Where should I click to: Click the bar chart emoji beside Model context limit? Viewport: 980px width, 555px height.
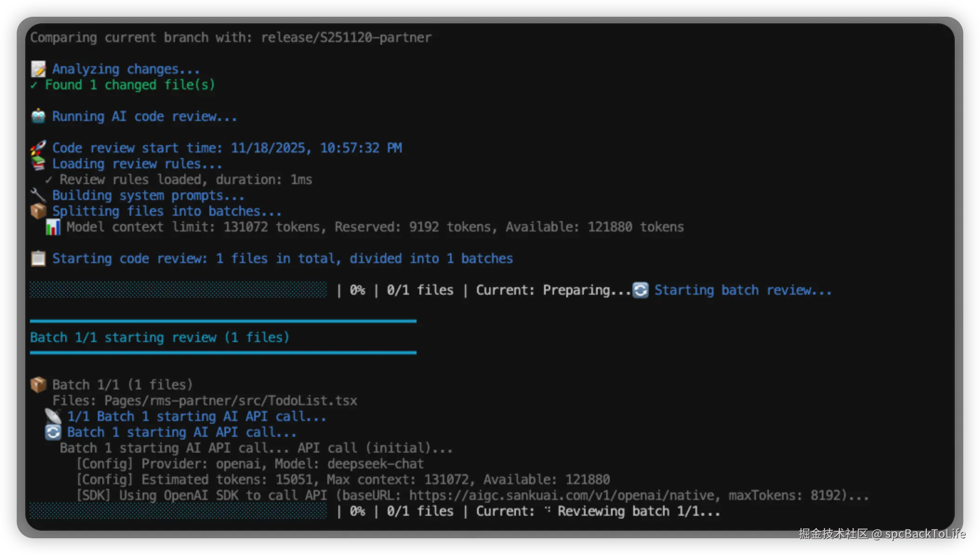tap(53, 227)
